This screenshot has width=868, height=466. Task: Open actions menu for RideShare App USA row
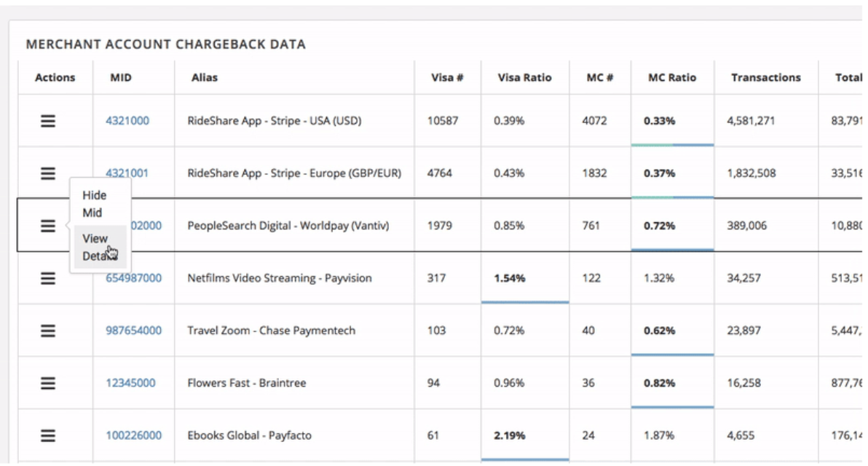pyautogui.click(x=48, y=121)
